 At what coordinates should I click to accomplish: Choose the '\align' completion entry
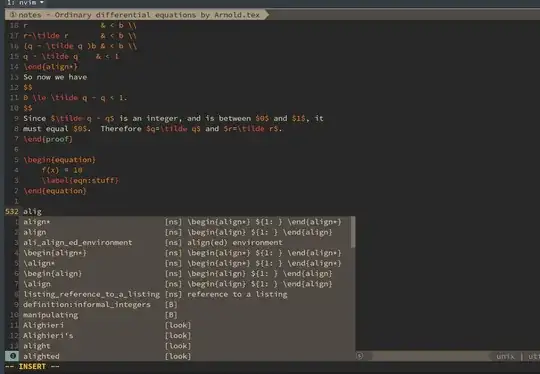coord(186,284)
